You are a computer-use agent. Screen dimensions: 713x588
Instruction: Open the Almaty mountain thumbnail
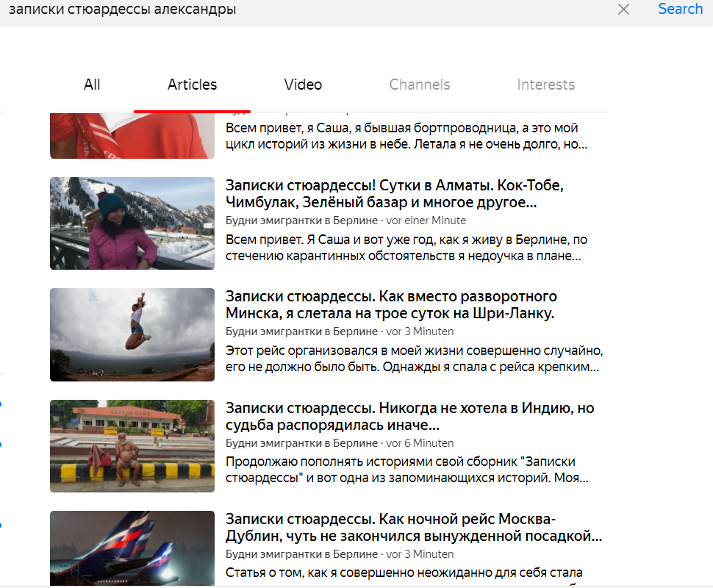(132, 223)
